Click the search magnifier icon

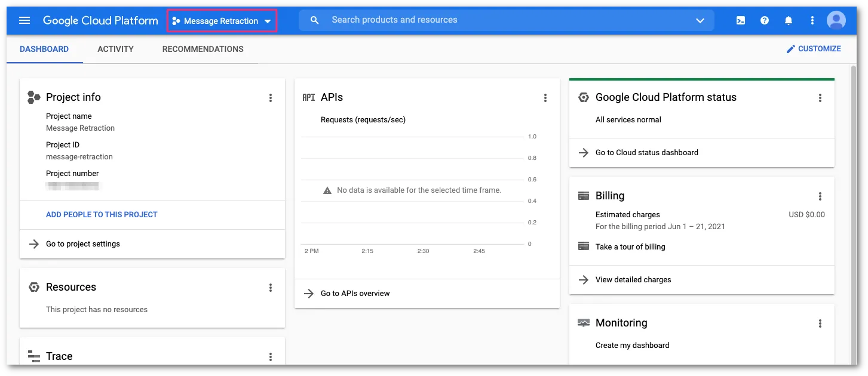pyautogui.click(x=314, y=20)
